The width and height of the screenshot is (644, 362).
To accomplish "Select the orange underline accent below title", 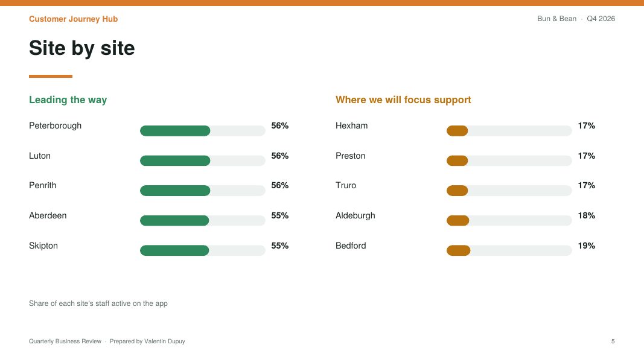I will pyautogui.click(x=51, y=77).
